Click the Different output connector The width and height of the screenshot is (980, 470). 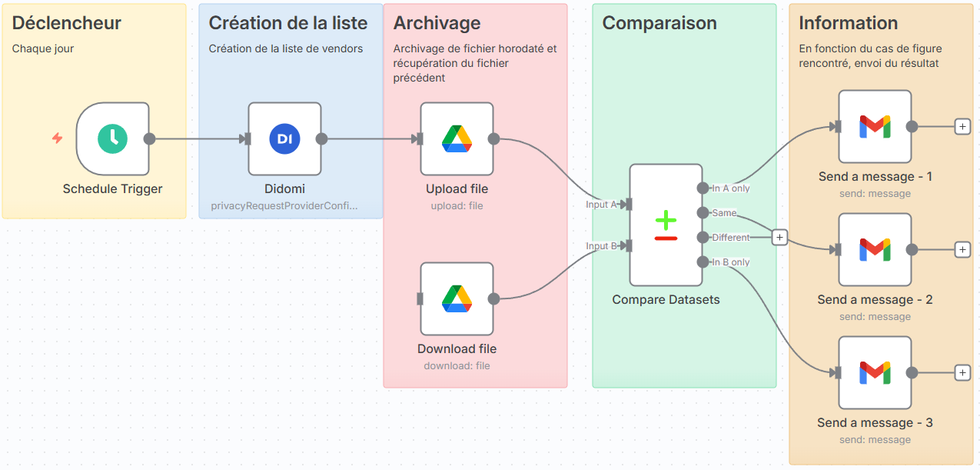(703, 238)
